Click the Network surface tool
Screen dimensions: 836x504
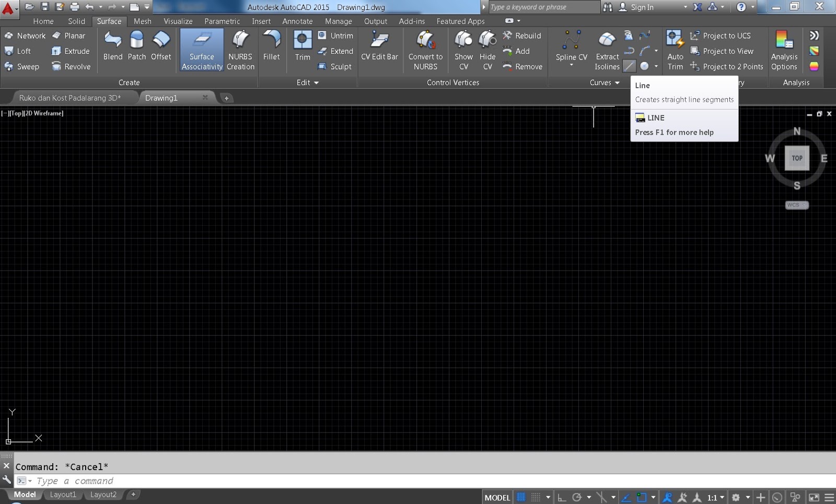click(25, 36)
